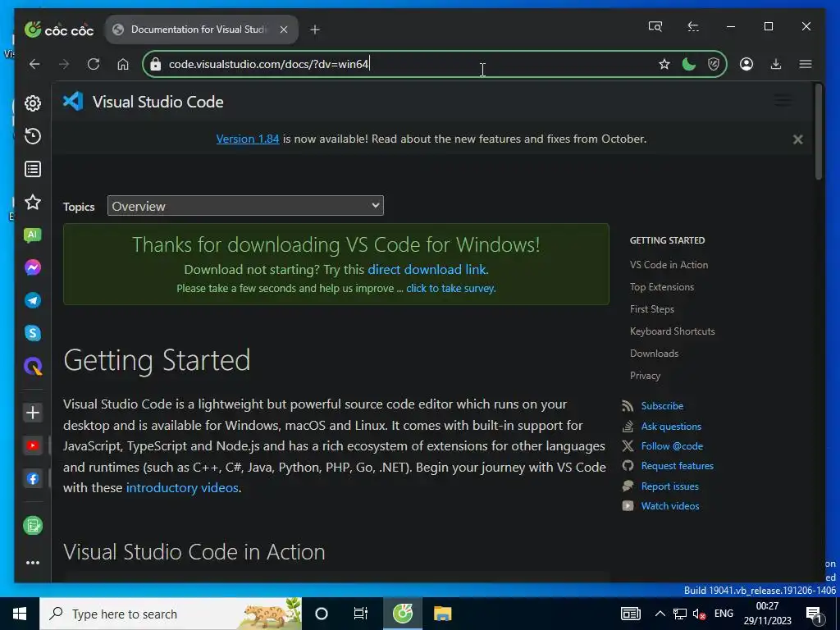Go to Privacy section link

tap(645, 376)
